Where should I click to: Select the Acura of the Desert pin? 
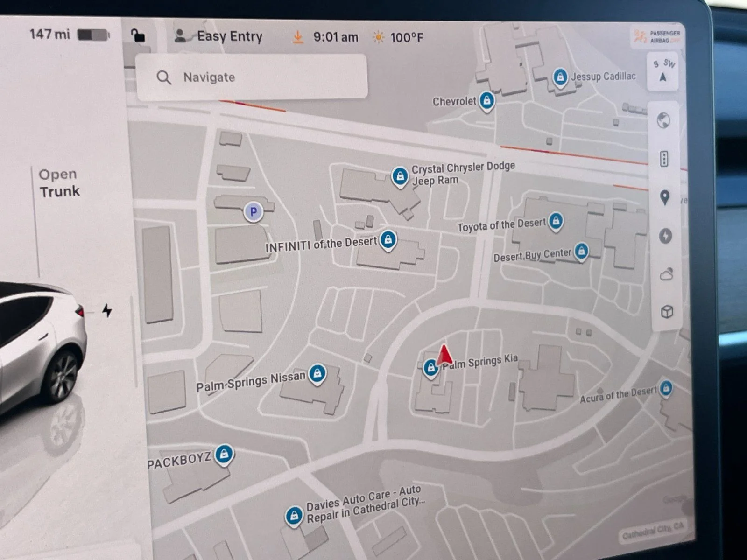666,388
